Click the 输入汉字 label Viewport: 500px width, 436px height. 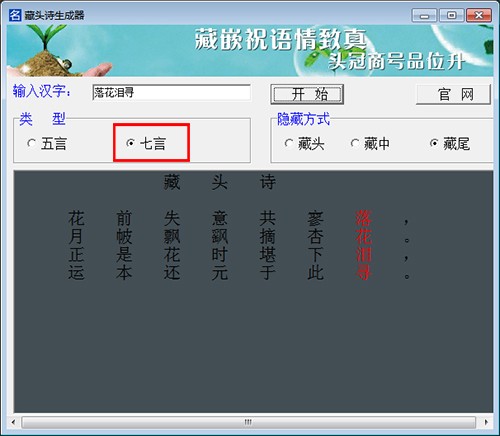pyautogui.click(x=42, y=91)
